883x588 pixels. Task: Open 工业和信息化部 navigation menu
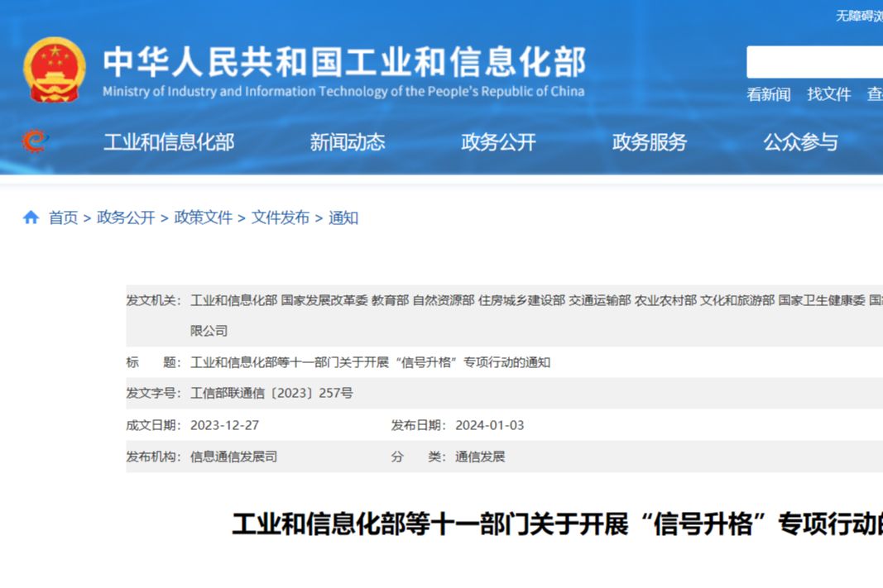(168, 142)
